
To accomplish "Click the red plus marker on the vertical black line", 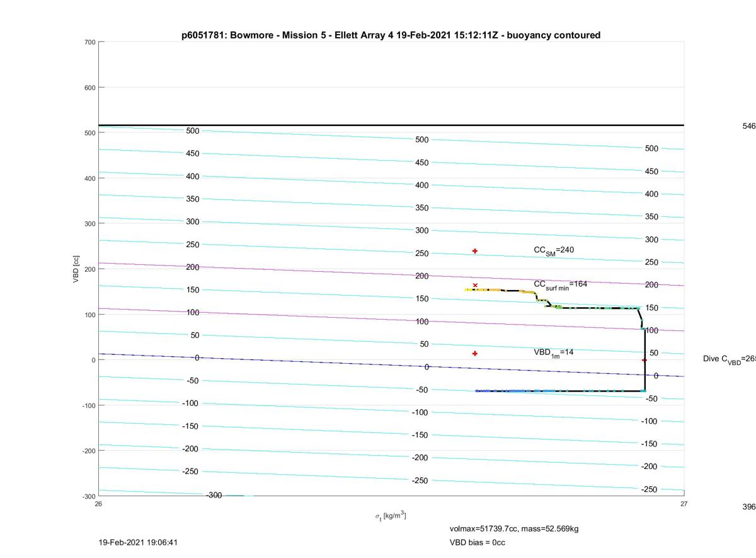I will point(644,360).
